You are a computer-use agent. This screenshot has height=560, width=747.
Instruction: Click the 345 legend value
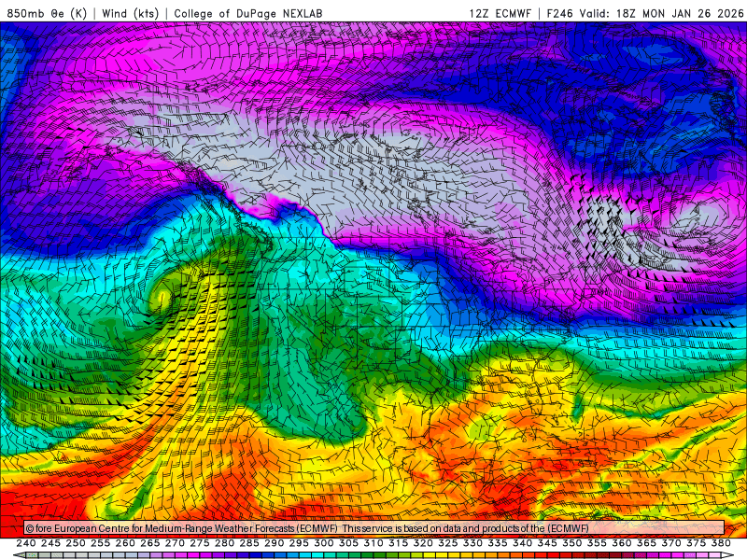click(547, 543)
